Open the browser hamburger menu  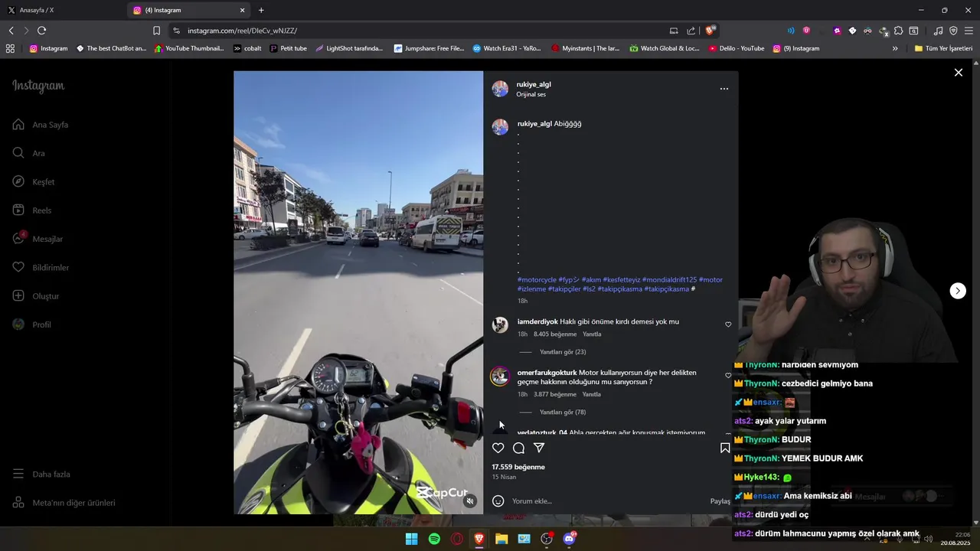969,31
